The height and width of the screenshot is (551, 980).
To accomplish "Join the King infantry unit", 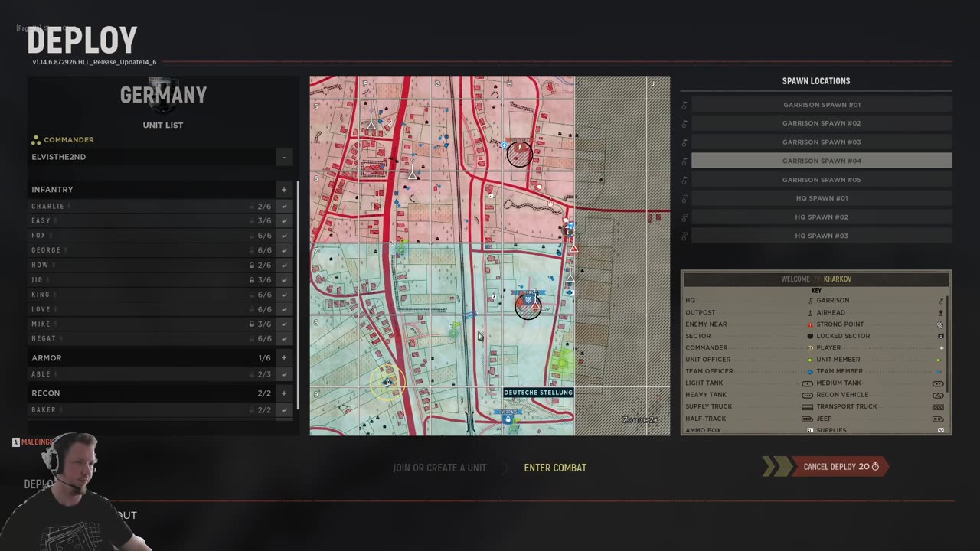I will [x=284, y=295].
